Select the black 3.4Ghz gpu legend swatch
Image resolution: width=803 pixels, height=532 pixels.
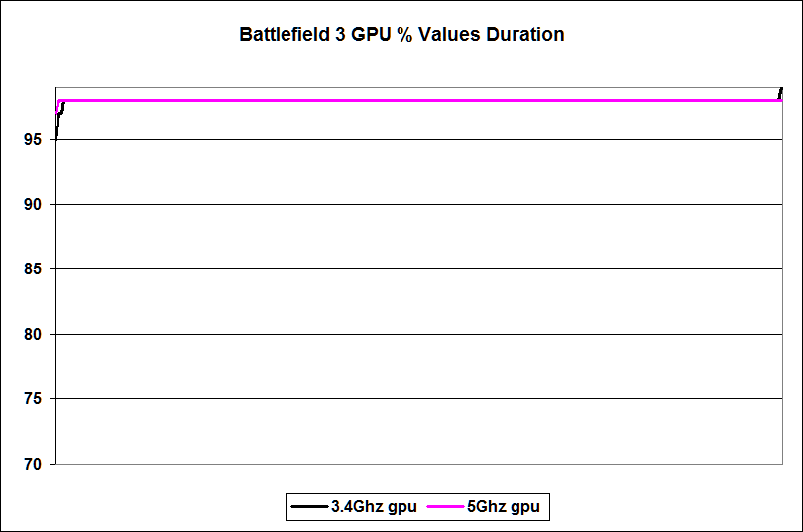coord(302,507)
